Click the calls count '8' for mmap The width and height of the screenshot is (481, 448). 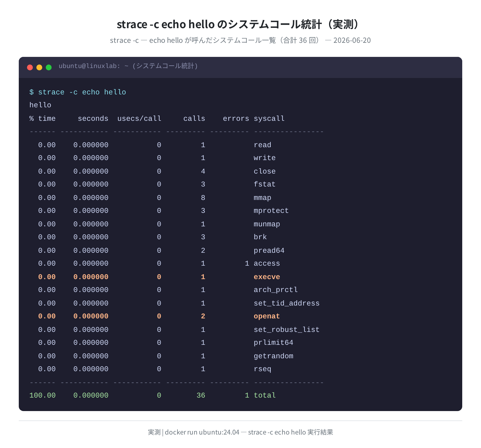click(203, 198)
